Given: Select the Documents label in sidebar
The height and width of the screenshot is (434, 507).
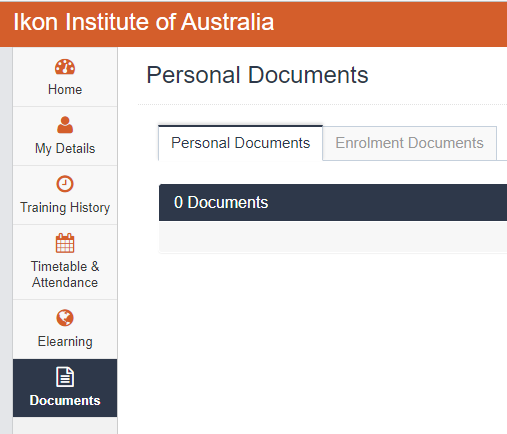Looking at the screenshot, I should [x=65, y=400].
